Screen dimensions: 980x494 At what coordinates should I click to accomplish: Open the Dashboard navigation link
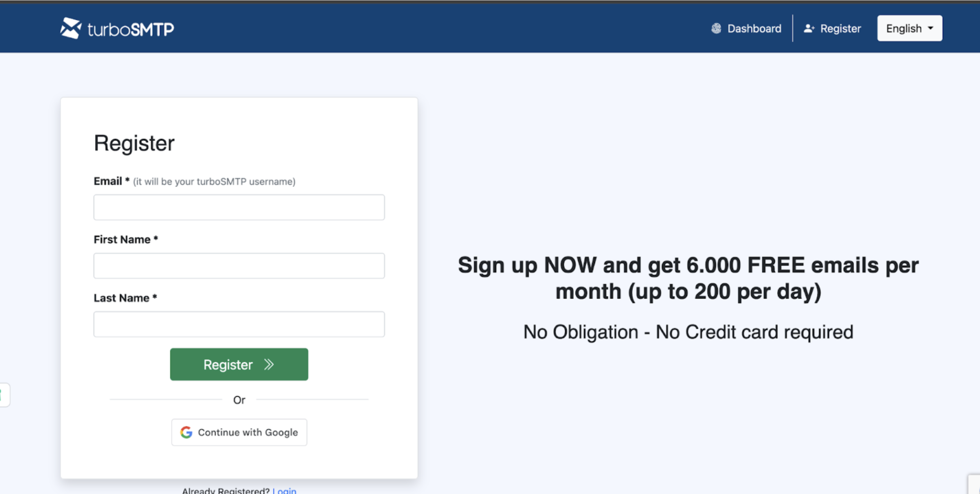pos(754,28)
